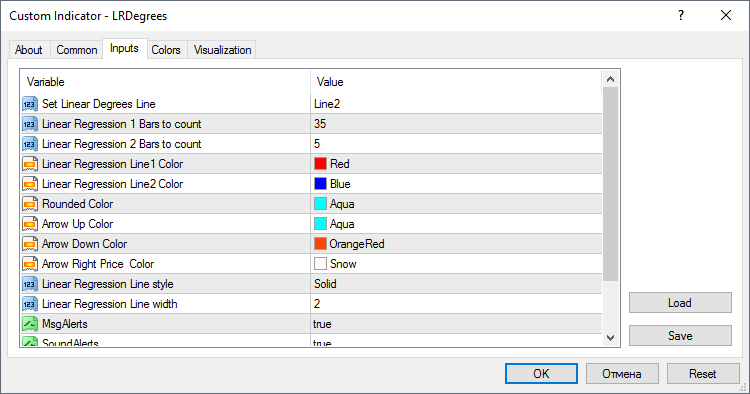The width and height of the screenshot is (750, 394).
Task: Click the color icon beside Linear Regression Line1 Color
Action: coord(30,164)
